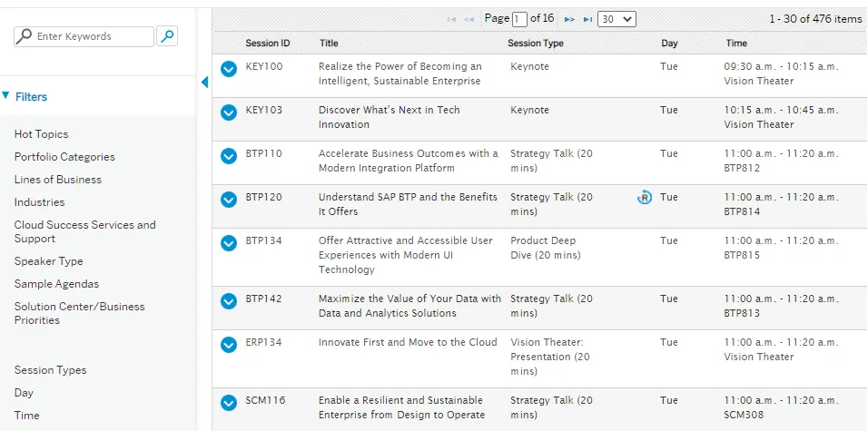The image size is (868, 431).
Task: Go to the previous results page
Action: pos(469,19)
